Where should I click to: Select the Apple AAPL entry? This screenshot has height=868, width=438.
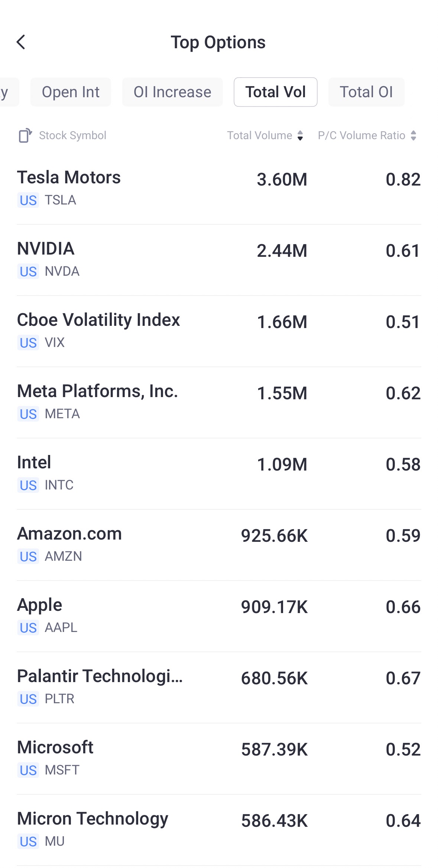219,616
